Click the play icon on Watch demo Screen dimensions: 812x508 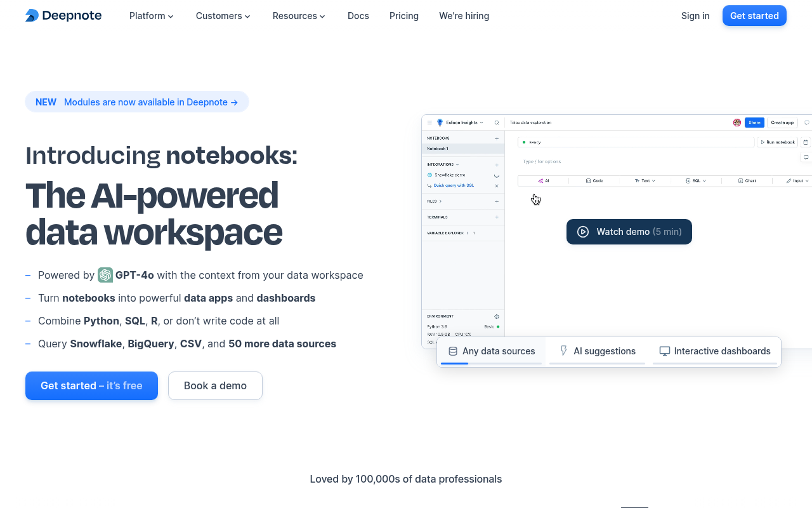582,232
